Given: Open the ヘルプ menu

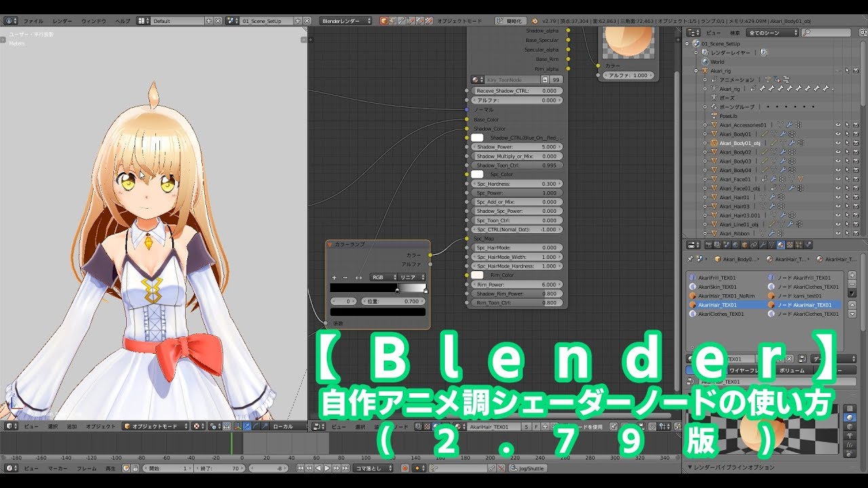Looking at the screenshot, I should (123, 21).
